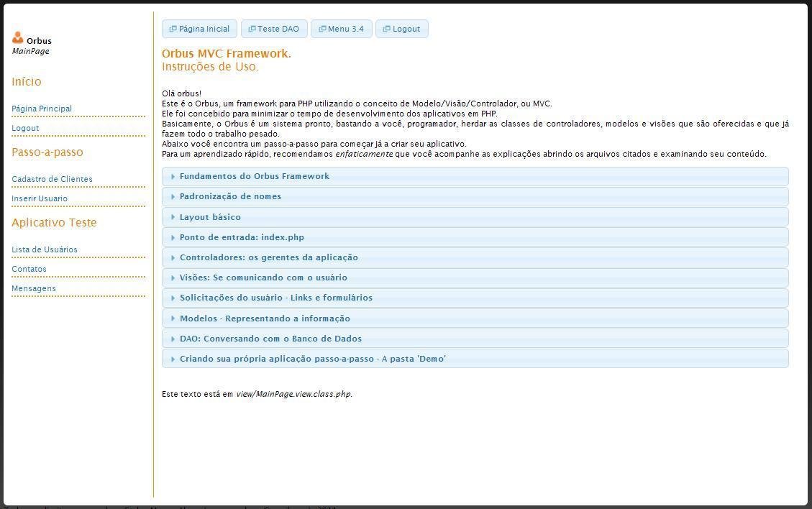Click the arrow icon on the DAO panel header

point(173,338)
